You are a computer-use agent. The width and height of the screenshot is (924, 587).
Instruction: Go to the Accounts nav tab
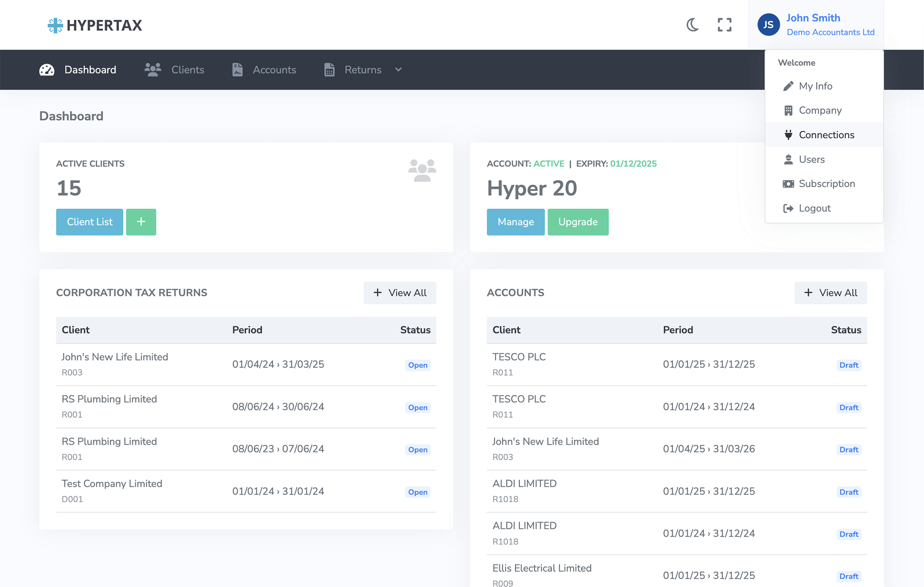264,70
